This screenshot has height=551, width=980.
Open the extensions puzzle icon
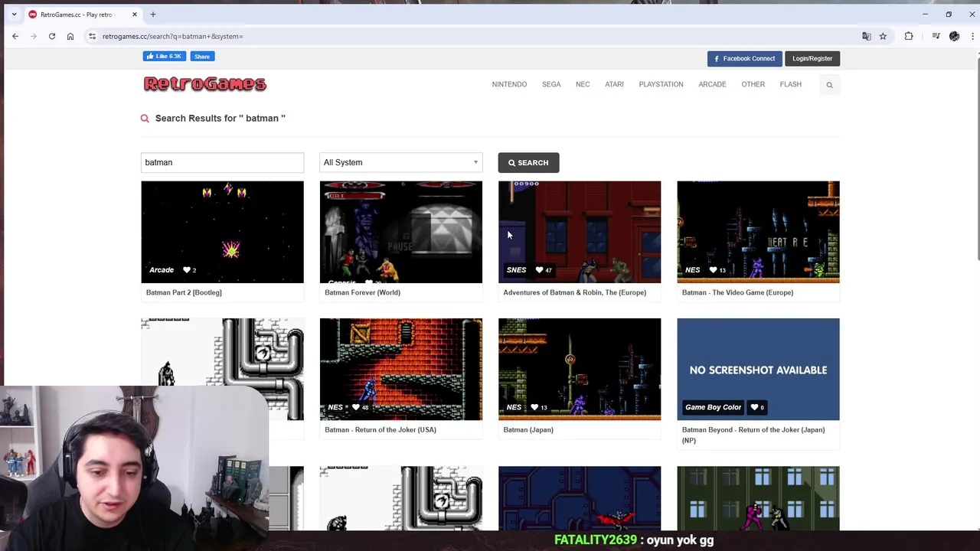pos(909,36)
